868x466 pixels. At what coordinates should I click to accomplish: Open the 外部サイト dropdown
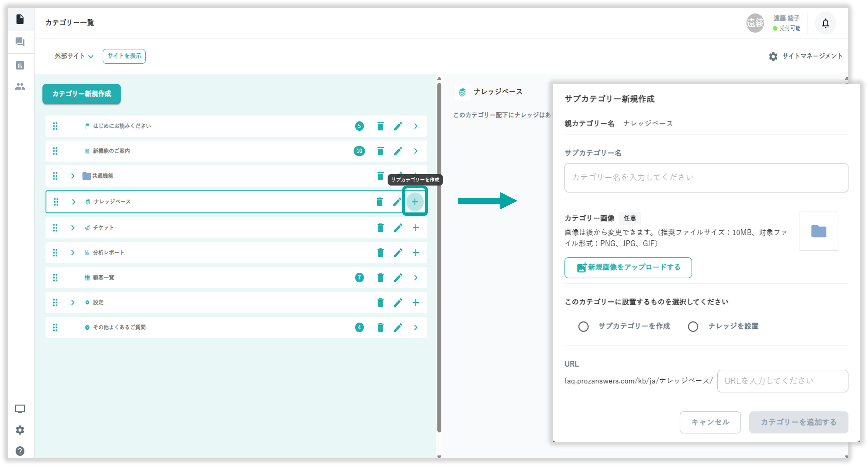(x=74, y=56)
